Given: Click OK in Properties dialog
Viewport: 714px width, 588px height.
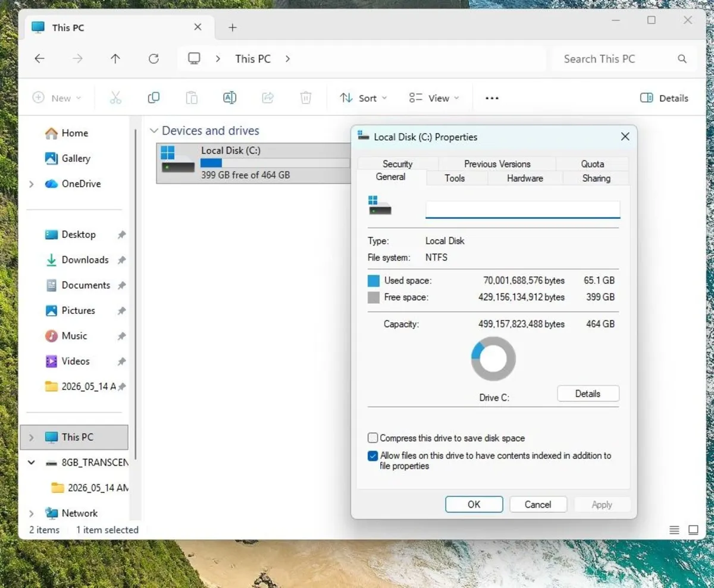Looking at the screenshot, I should (x=474, y=504).
